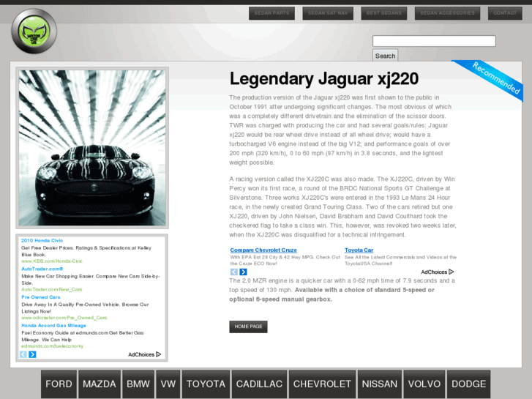Viewport: 532px width, 399px height.
Task: Open the Sedan Accessories menu item
Action: (448, 13)
